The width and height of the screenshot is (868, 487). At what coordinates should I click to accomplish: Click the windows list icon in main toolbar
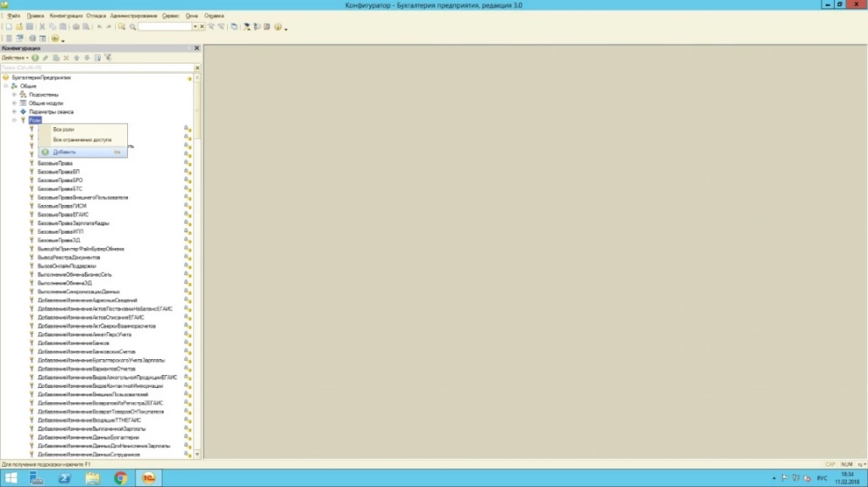coord(234,26)
